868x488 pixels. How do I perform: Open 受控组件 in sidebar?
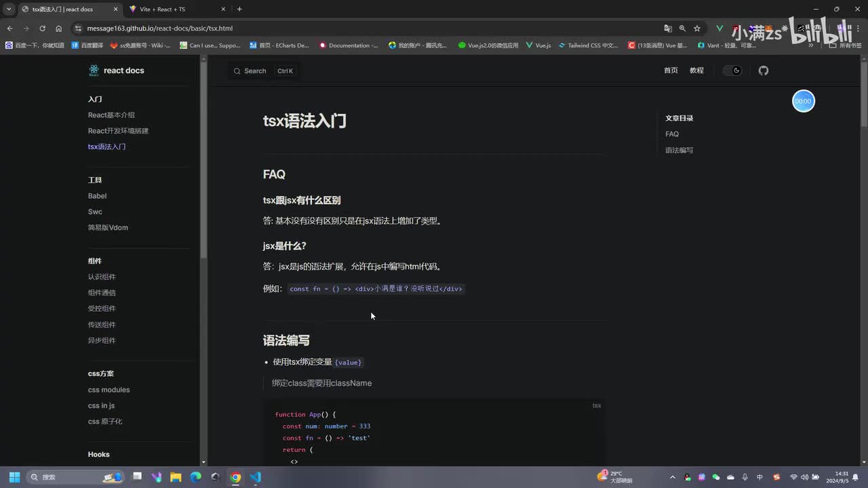pyautogui.click(x=102, y=308)
